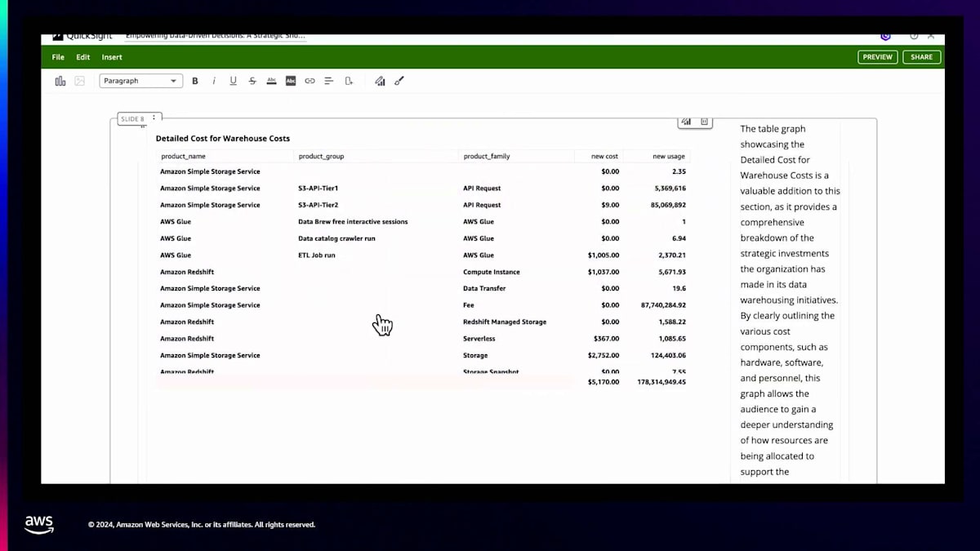
Task: Select the SLIDE 8 label
Action: (x=132, y=118)
